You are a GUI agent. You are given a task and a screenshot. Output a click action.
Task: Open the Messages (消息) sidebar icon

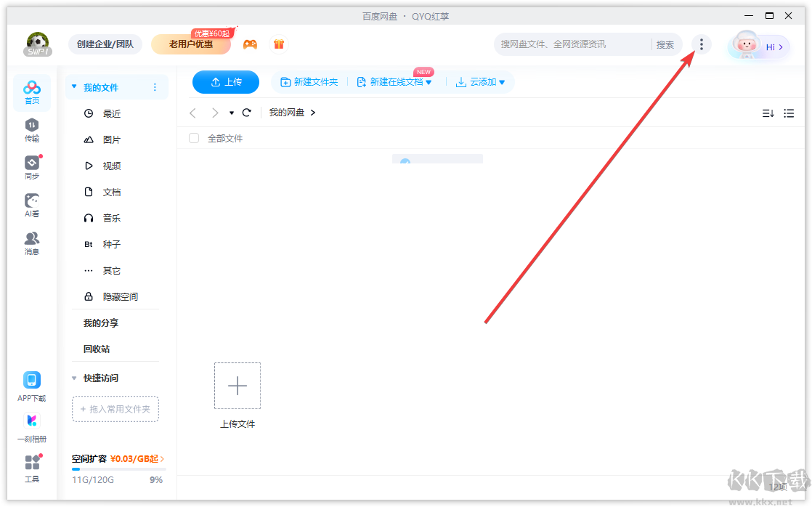tap(31, 243)
